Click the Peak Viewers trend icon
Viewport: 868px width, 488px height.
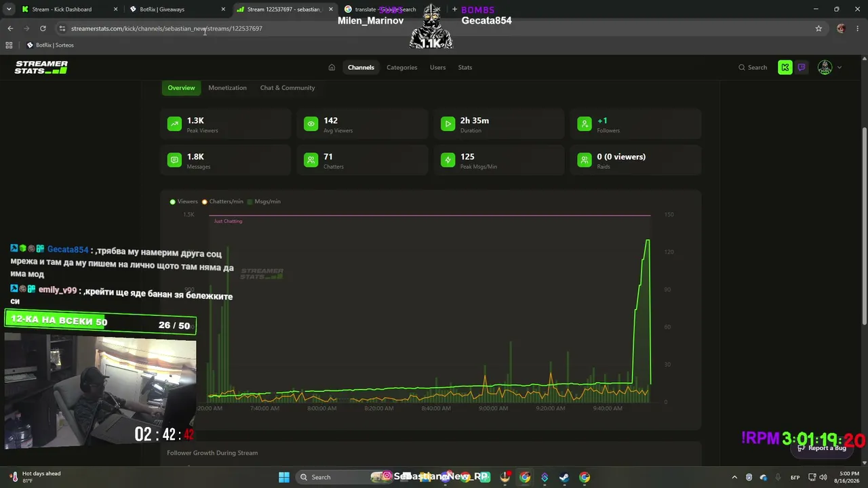(175, 123)
